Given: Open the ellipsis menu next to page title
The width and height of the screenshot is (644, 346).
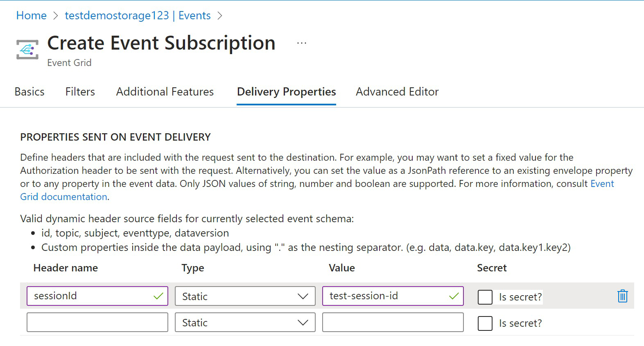Looking at the screenshot, I should tap(301, 42).
